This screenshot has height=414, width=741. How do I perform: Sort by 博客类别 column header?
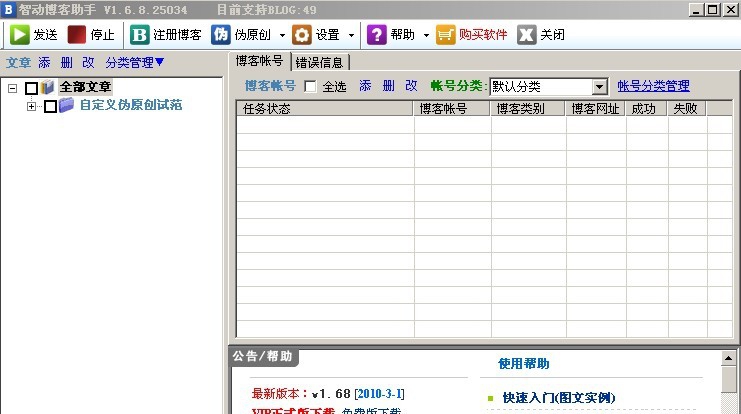click(528, 109)
